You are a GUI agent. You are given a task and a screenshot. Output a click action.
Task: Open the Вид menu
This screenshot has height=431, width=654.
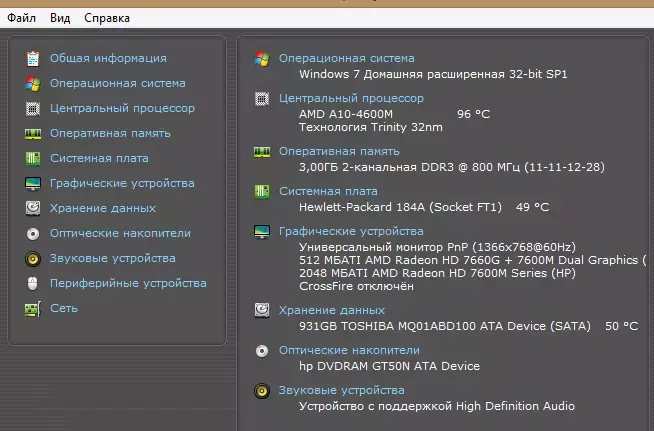(60, 18)
